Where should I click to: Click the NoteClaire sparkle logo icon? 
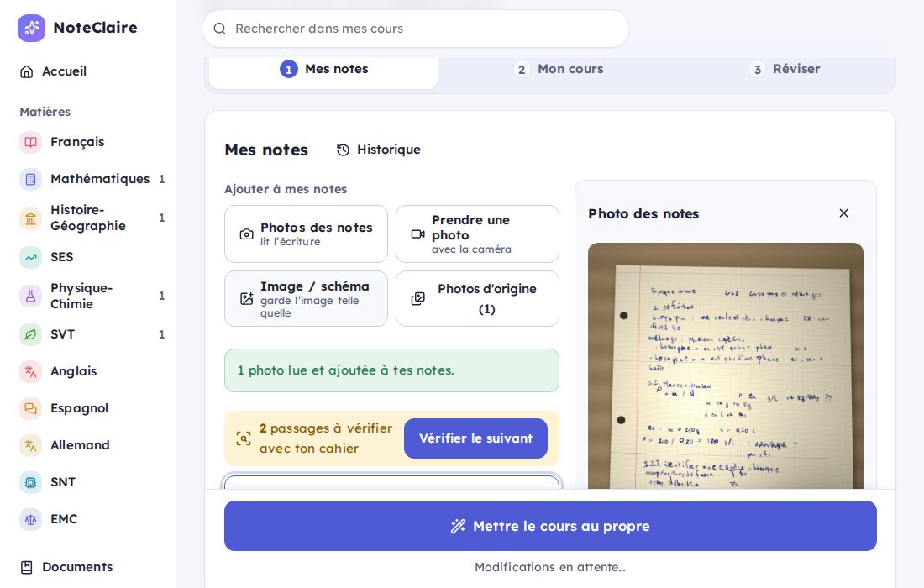pyautogui.click(x=31, y=28)
